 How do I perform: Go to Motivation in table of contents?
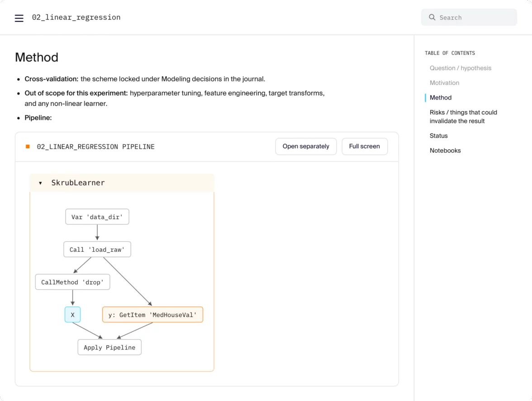(x=444, y=83)
